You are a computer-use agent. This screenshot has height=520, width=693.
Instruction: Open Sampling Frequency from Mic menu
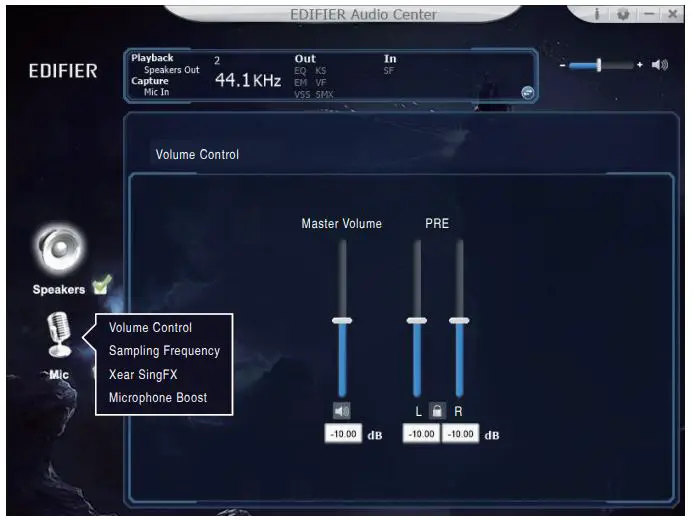click(x=164, y=351)
